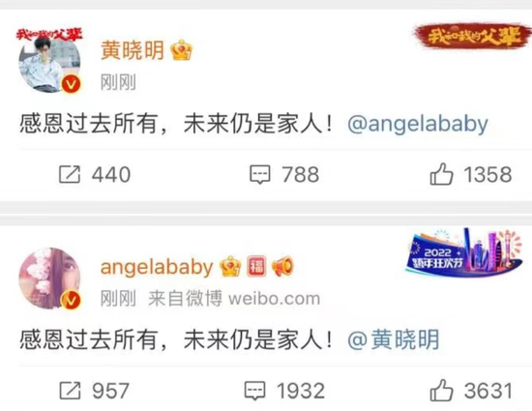Image resolution: width=532 pixels, height=411 pixels.
Task: Open the 我和我的父辈 banner badge
Action: [472, 36]
